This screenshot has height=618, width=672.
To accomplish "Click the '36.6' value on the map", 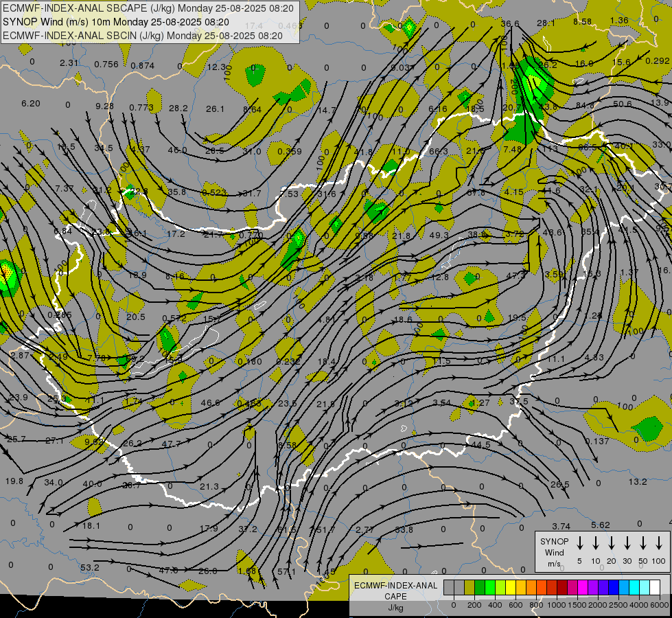I will coord(510,23).
